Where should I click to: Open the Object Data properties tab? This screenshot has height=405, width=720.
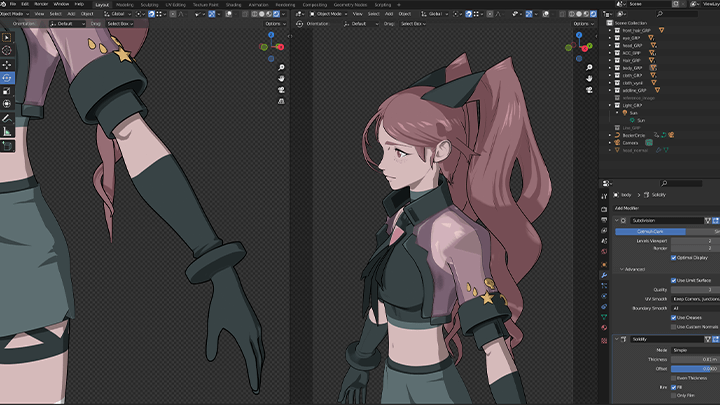[x=604, y=317]
